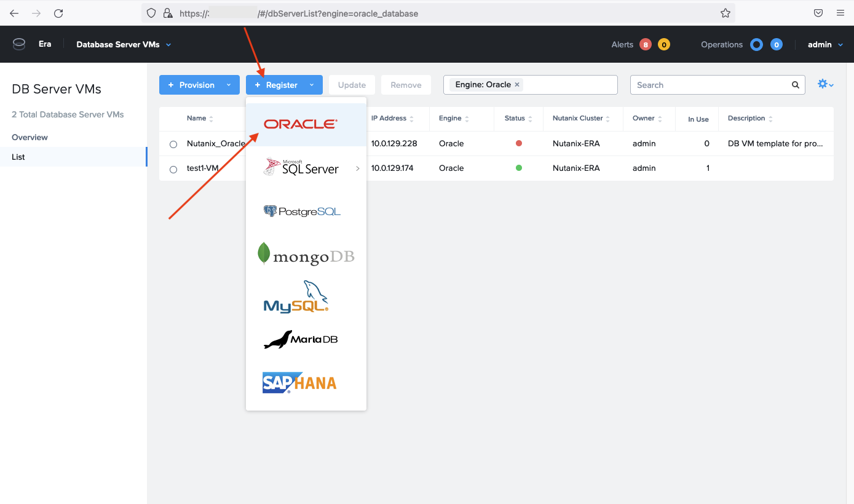Choose Oracle in the Register menu
This screenshot has height=504, width=854.
point(306,124)
